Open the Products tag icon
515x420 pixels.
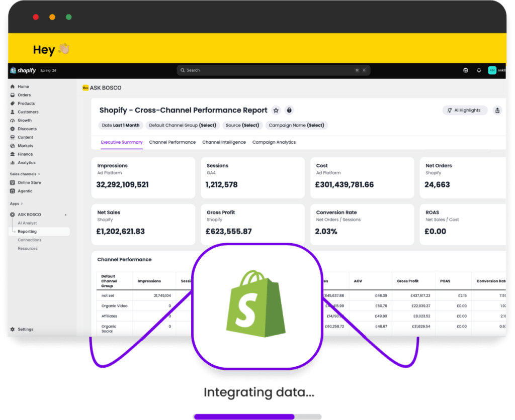point(13,103)
